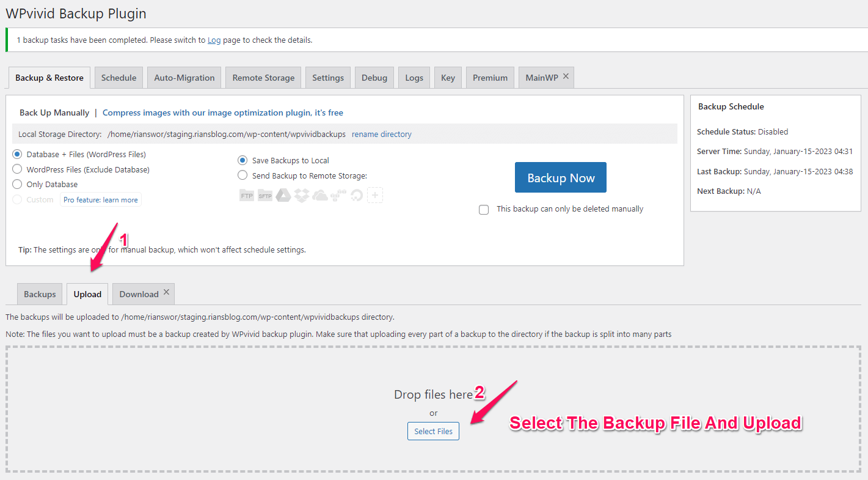
Task: Add a new remote storage with plus icon
Action: pyautogui.click(x=375, y=196)
